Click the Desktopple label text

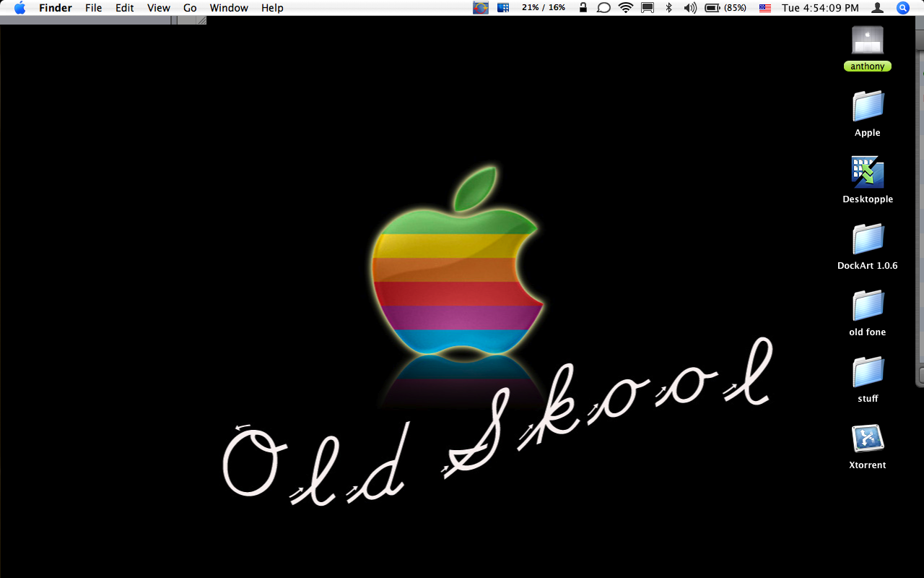pyautogui.click(x=868, y=199)
